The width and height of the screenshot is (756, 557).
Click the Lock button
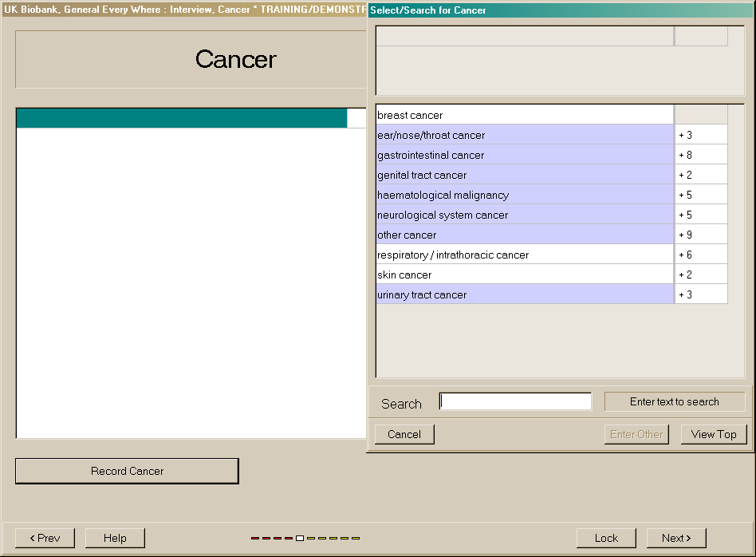pyautogui.click(x=606, y=538)
